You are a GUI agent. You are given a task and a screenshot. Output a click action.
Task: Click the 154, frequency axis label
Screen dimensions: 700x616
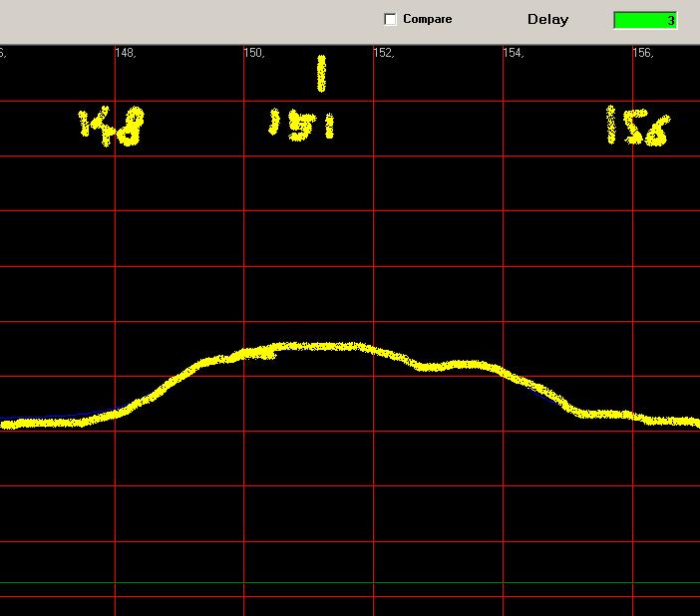pos(513,53)
